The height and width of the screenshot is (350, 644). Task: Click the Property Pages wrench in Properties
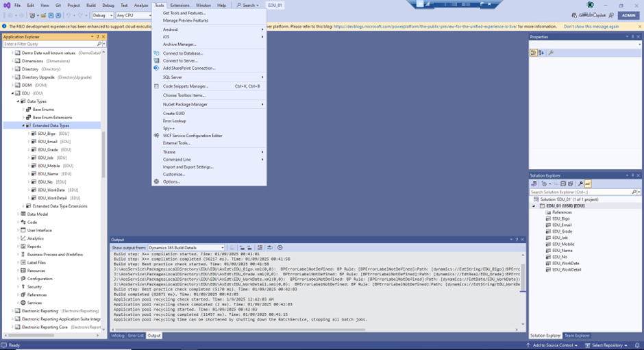[551, 53]
